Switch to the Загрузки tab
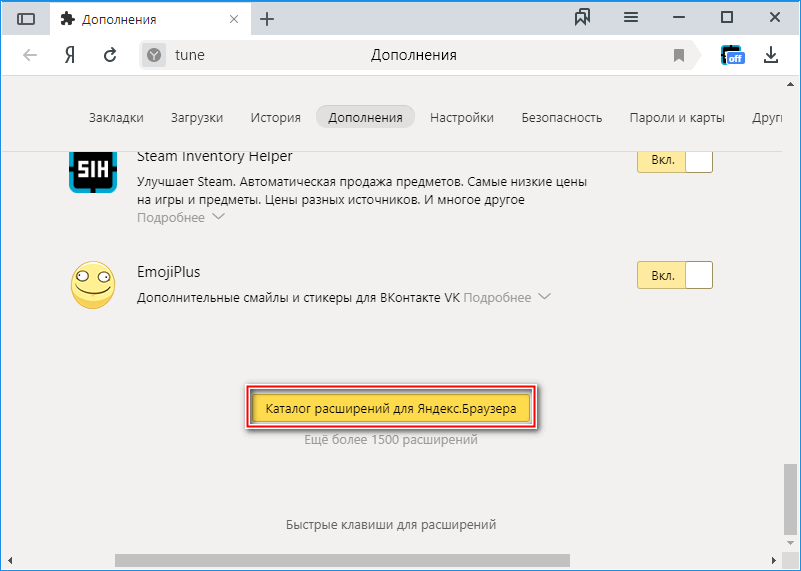The width and height of the screenshot is (801, 571). [197, 117]
